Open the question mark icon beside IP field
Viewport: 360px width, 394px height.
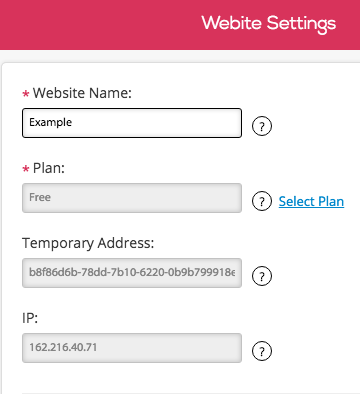pos(262,351)
